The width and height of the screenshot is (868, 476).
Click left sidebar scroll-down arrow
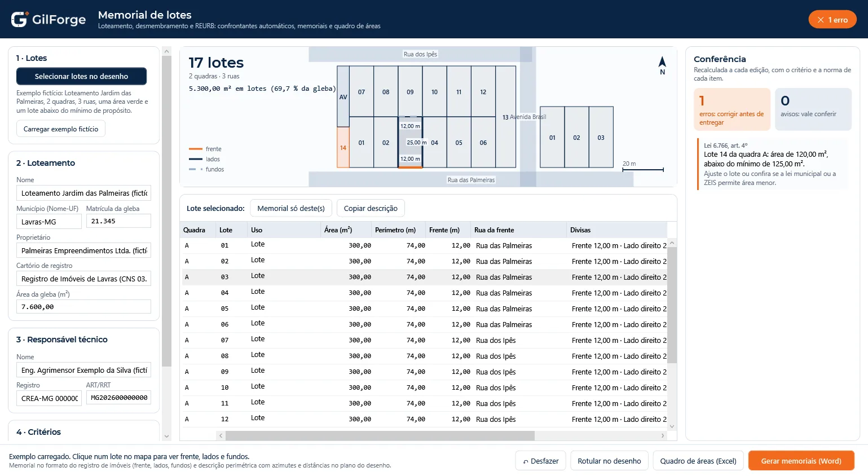coord(166,436)
